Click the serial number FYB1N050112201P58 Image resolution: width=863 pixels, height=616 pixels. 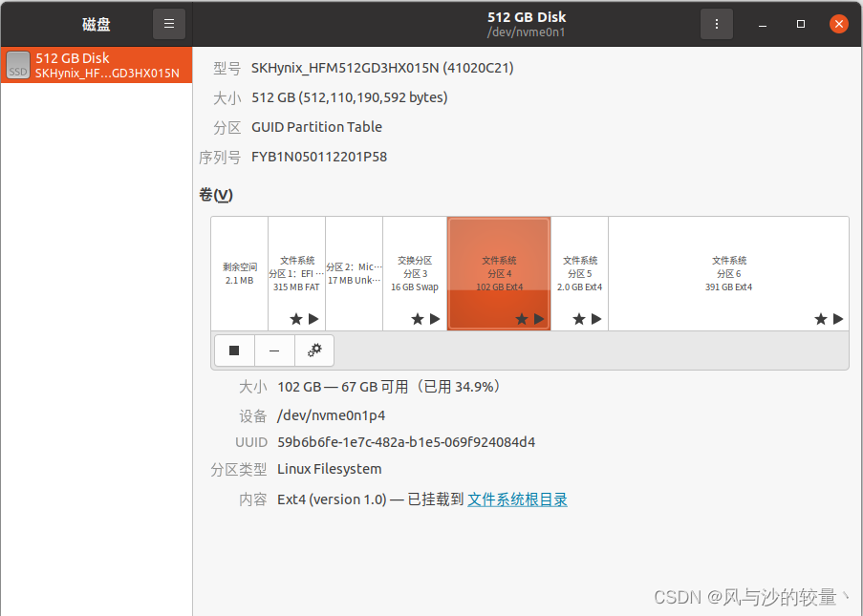tap(319, 157)
